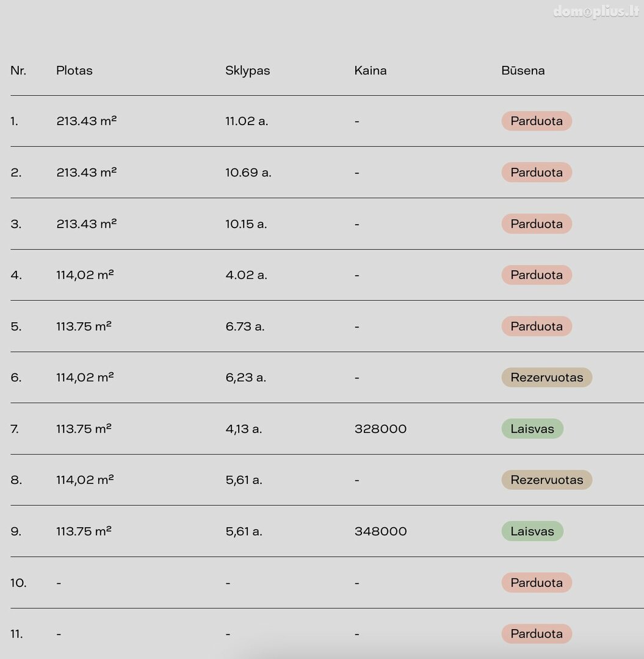Click the Parduota badge in row 1
Screen dimensions: 644x659
click(537, 121)
